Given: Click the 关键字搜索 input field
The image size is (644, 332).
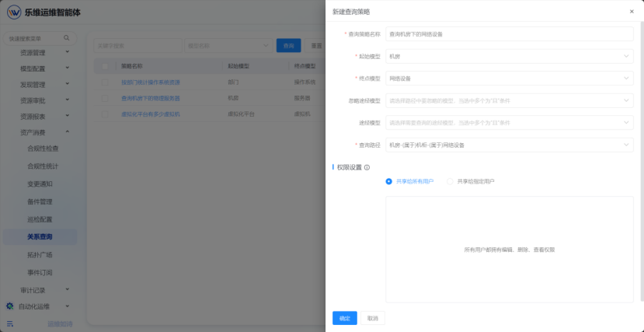Looking at the screenshot, I should point(138,46).
